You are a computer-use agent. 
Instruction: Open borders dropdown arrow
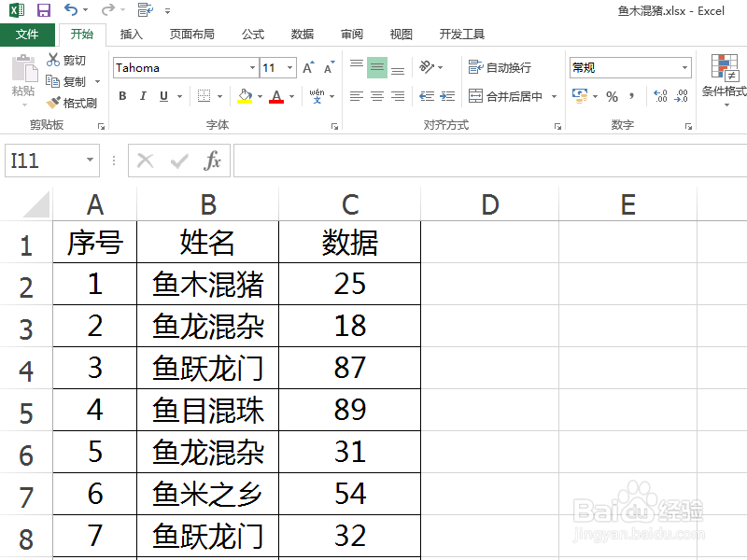[219, 97]
